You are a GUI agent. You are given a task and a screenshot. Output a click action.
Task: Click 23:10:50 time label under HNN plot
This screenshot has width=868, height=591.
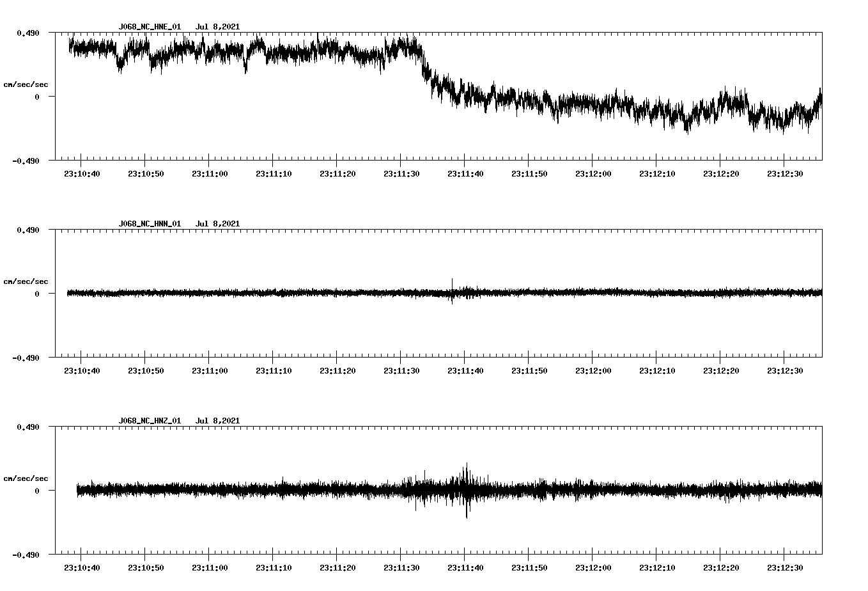146,371
